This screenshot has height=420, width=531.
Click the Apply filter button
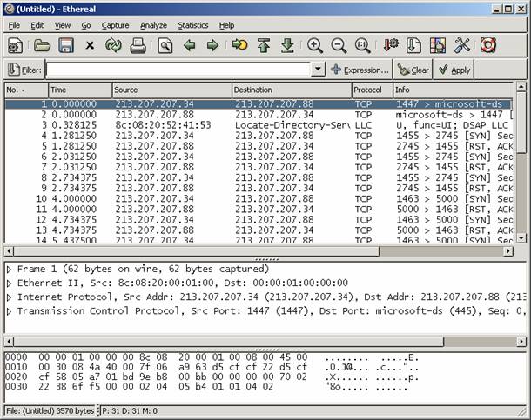click(454, 70)
